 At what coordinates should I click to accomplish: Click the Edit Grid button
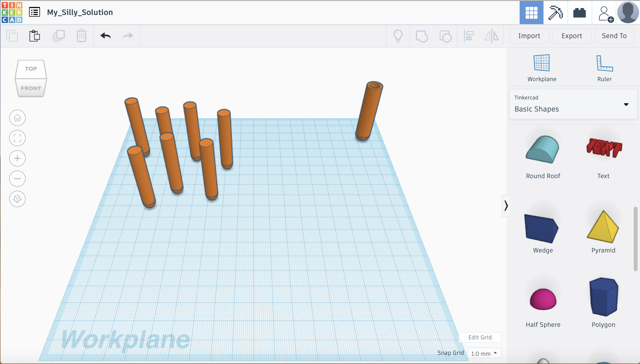(480, 337)
